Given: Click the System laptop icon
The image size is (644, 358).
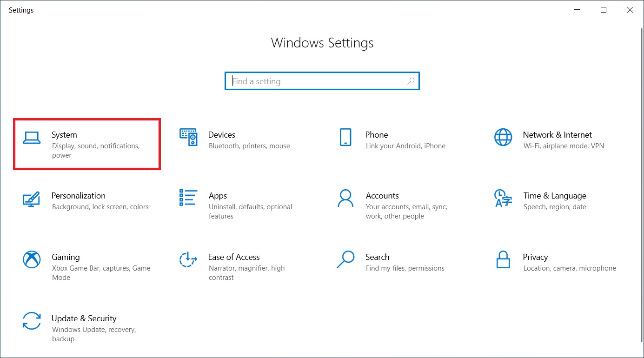Looking at the screenshot, I should pyautogui.click(x=32, y=138).
